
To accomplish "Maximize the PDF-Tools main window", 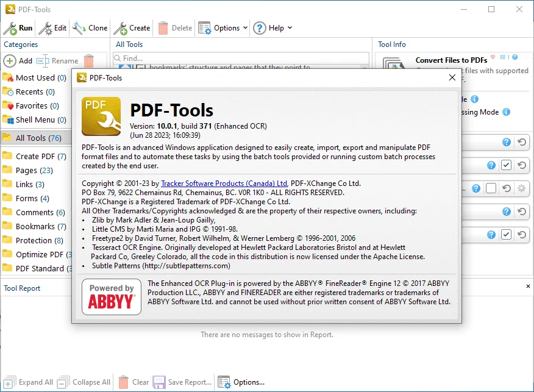I will [x=491, y=9].
